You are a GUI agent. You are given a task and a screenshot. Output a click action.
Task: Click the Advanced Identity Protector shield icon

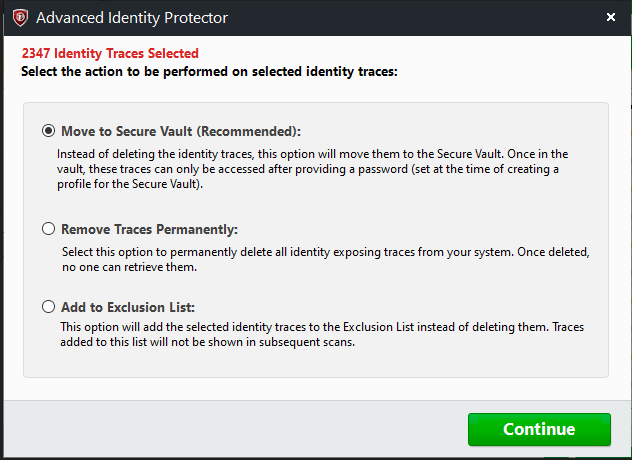click(x=20, y=17)
